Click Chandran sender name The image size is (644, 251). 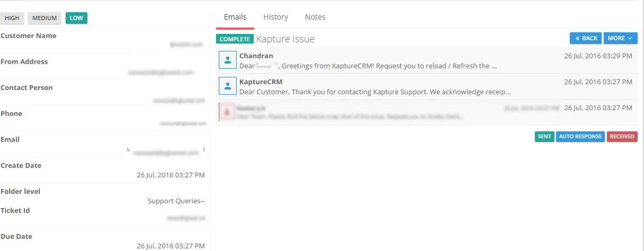(256, 56)
